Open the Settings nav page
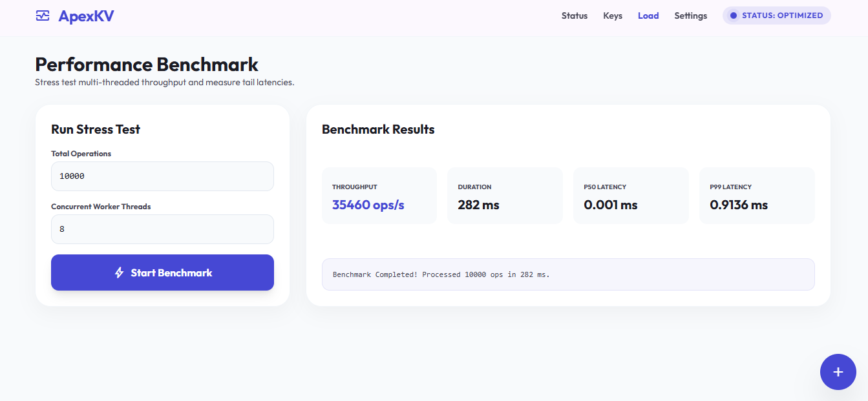This screenshot has height=401, width=868. pos(691,15)
